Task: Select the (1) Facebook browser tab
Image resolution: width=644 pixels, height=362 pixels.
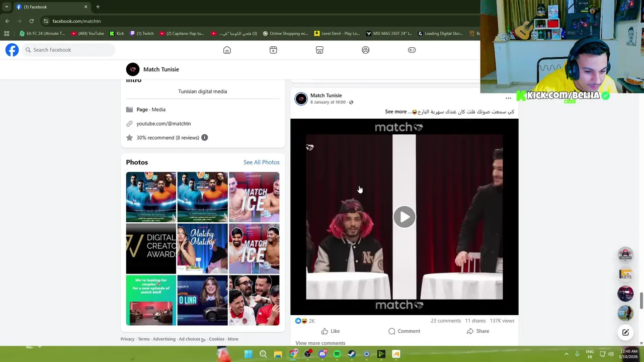Action: click(52, 7)
